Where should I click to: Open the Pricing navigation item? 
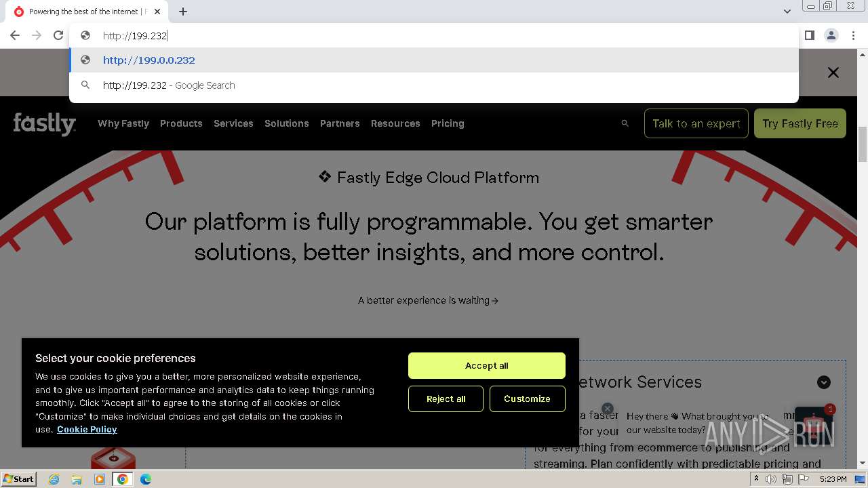point(448,123)
